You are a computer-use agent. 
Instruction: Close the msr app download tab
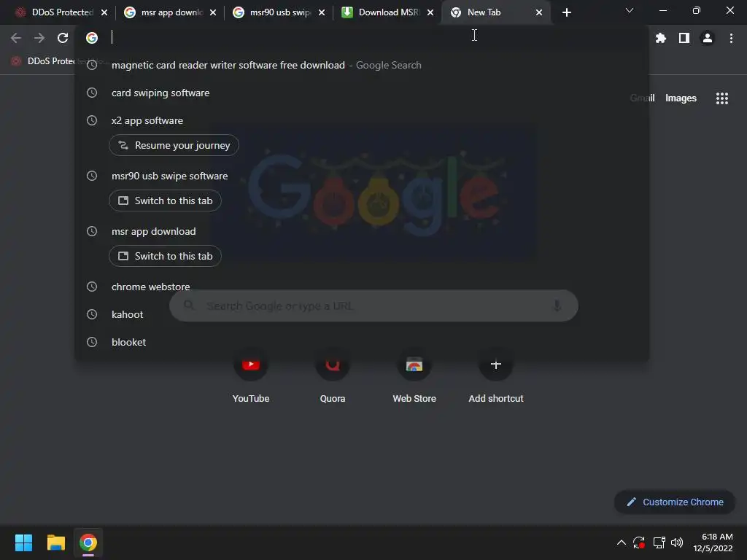213,12
